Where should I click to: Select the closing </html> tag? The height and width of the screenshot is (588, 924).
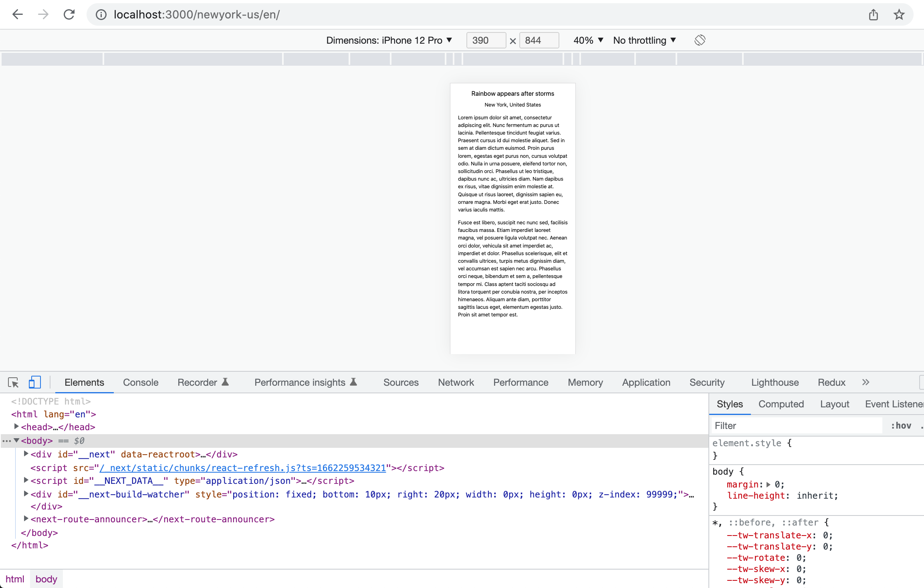point(30,546)
